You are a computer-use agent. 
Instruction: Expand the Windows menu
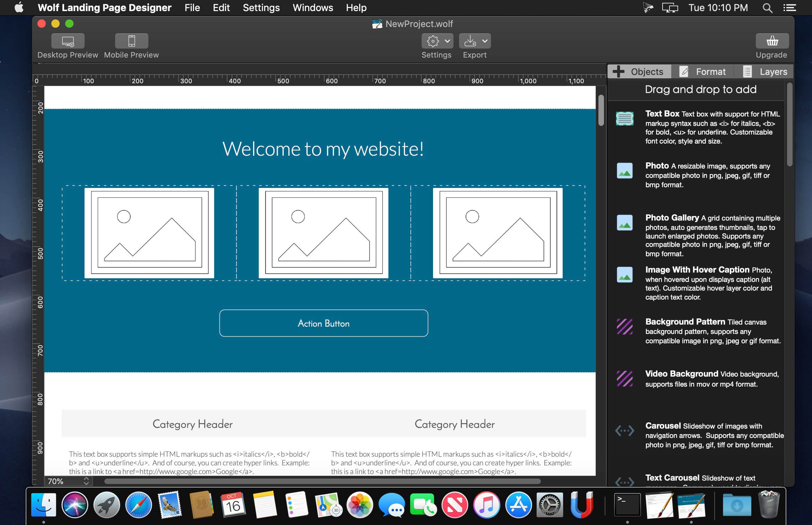coord(314,8)
